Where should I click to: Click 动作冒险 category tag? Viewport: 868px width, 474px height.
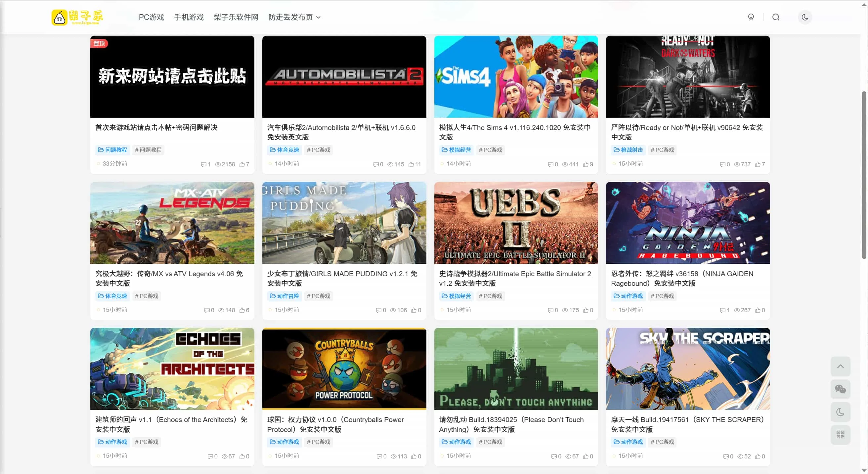(x=284, y=296)
